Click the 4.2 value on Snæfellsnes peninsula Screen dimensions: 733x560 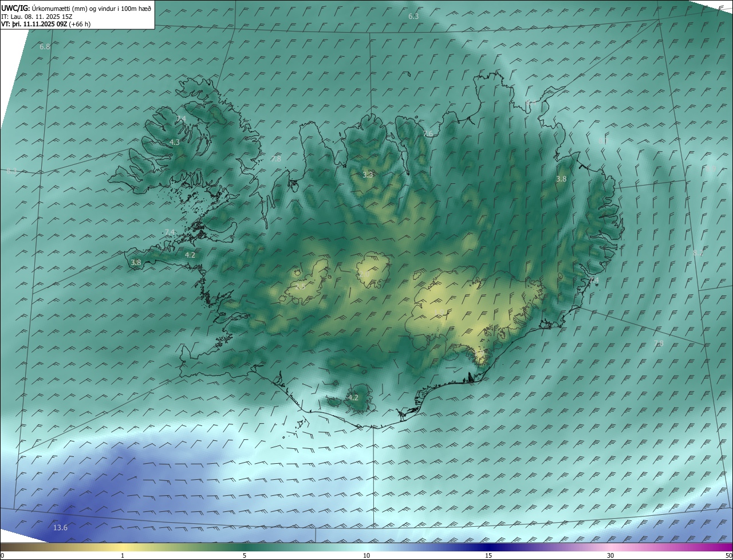click(190, 255)
